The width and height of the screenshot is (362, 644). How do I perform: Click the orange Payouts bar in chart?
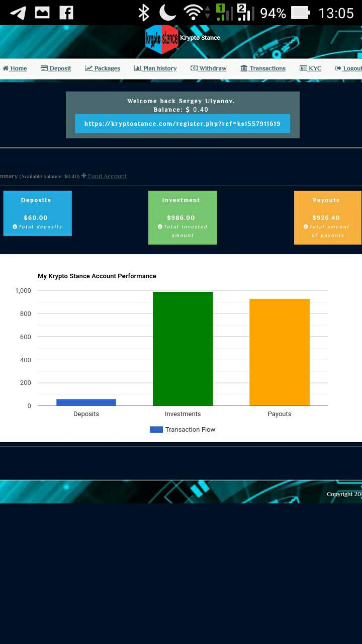coord(280,352)
